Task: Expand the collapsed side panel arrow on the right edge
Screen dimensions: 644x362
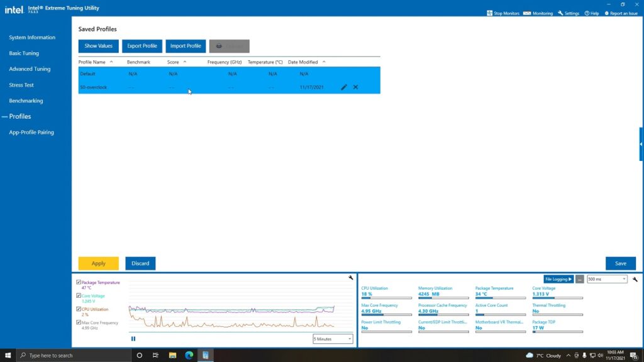Action: click(x=641, y=144)
